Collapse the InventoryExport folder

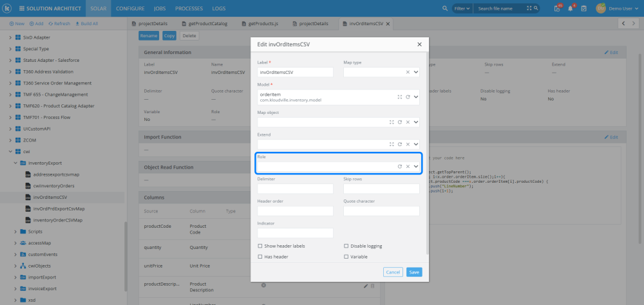tap(15, 163)
